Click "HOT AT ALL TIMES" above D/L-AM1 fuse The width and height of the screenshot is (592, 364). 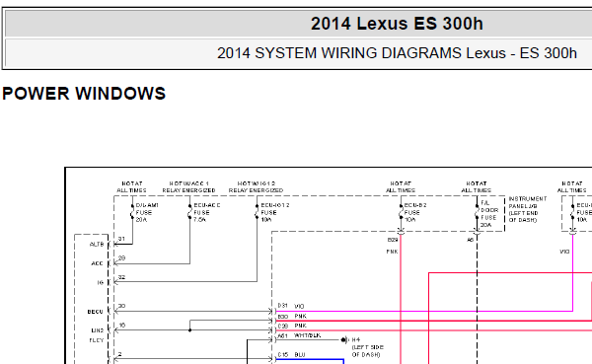tap(132, 186)
